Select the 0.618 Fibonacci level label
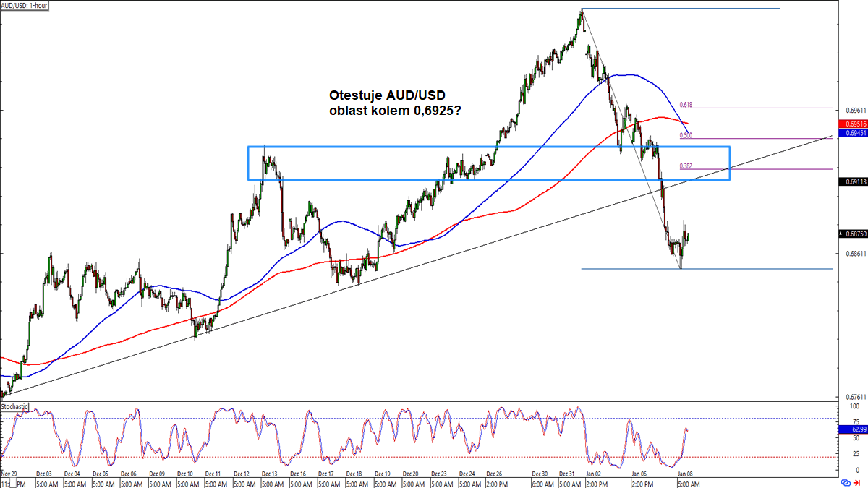Screen dimensions: 868x488 [x=686, y=104]
